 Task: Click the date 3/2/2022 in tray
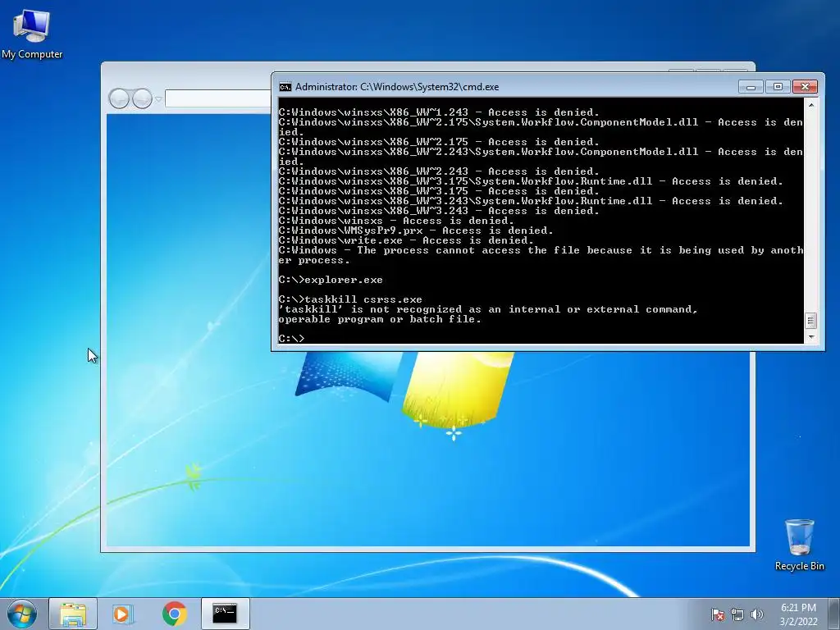pos(798,622)
